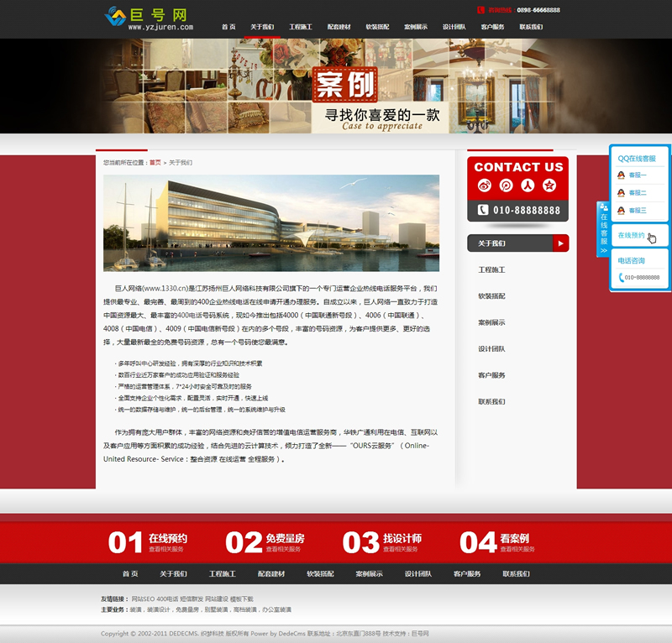Click the QQ penguin icon for 客服三
The width and height of the screenshot is (672, 643).
(621, 211)
